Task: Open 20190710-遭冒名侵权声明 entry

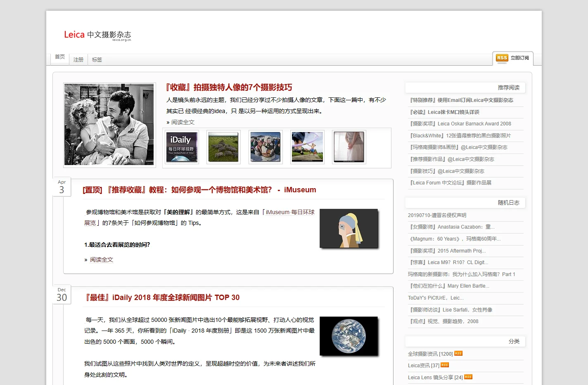Action: [437, 215]
